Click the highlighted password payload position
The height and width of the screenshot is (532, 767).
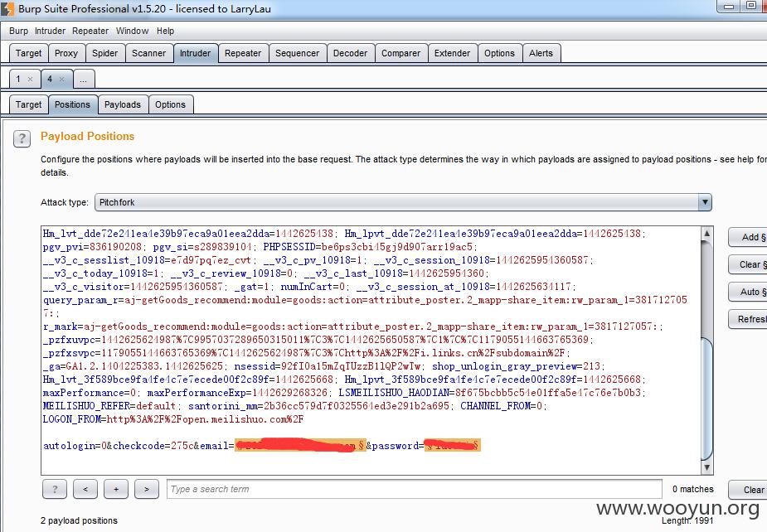[x=453, y=445]
